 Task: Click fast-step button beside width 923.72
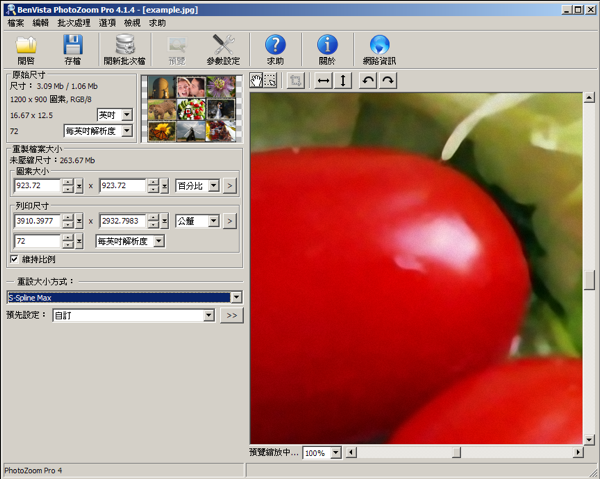pyautogui.click(x=79, y=186)
